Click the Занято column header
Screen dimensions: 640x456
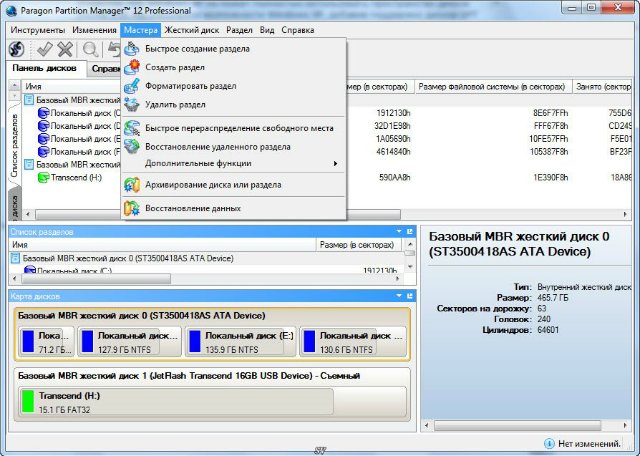[602, 87]
